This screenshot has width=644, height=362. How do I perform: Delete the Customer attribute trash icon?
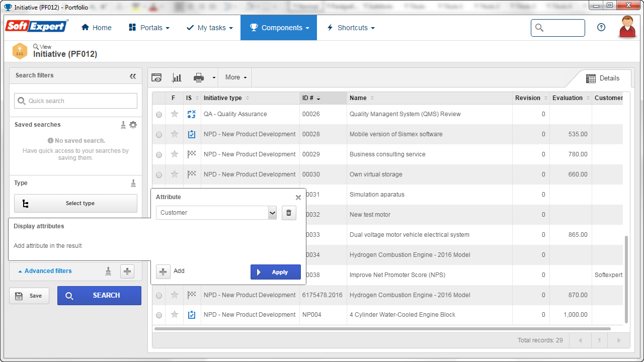[x=289, y=213]
